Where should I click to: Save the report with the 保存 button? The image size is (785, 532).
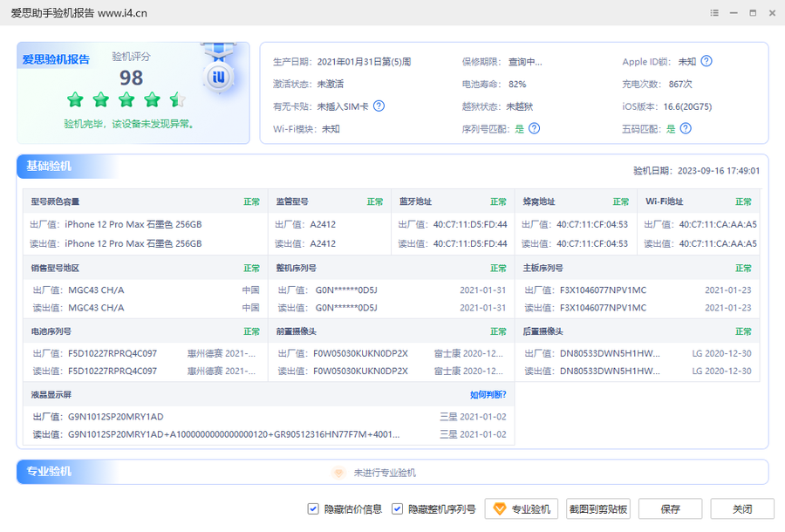click(x=671, y=509)
